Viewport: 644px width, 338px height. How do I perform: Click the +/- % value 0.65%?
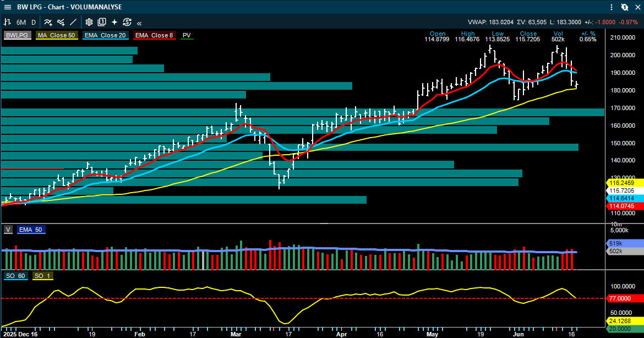(588, 40)
